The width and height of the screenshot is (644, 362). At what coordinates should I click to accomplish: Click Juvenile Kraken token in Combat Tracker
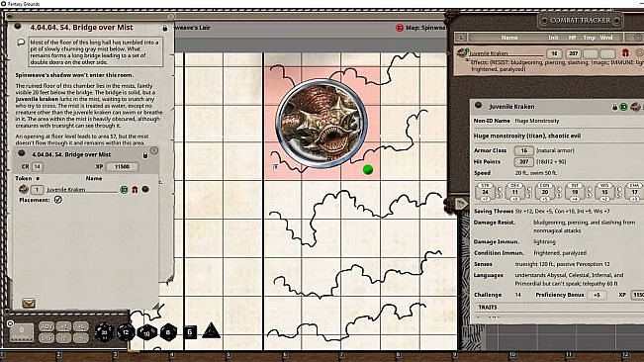pos(463,53)
